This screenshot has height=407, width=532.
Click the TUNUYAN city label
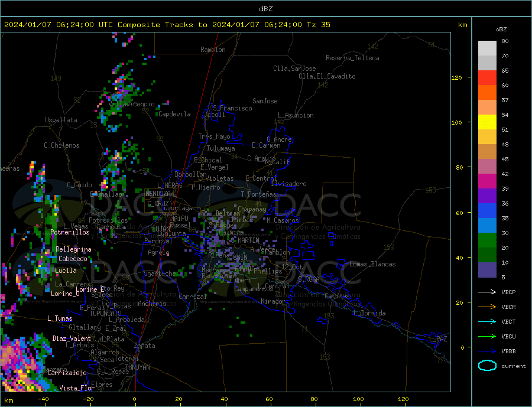click(x=137, y=367)
